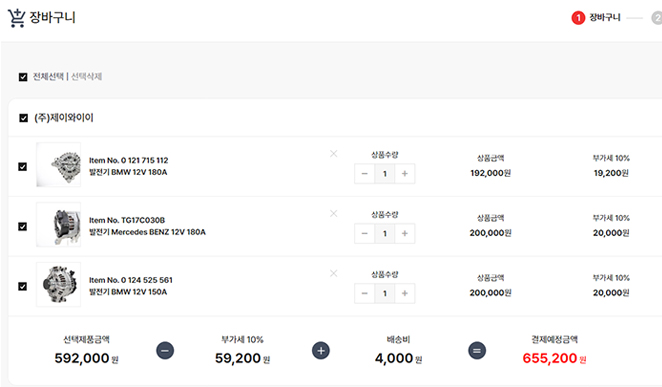Open the BMW 12V 180A alternator thumbnail
Viewport: 662px width, 387px height.
coord(58,165)
